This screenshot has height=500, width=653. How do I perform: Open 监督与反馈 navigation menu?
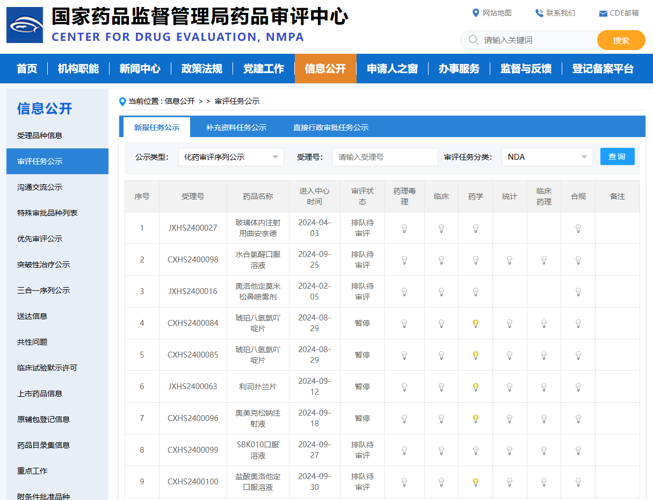[526, 69]
